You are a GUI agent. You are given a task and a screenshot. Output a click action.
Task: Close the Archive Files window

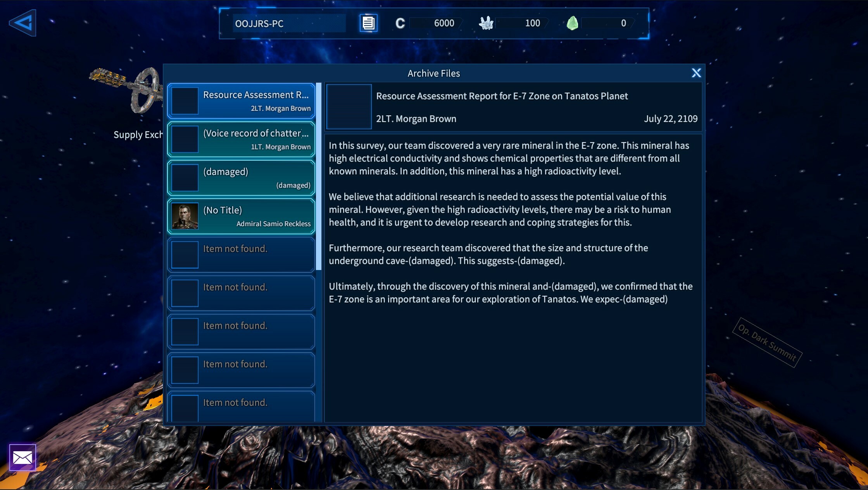(696, 73)
